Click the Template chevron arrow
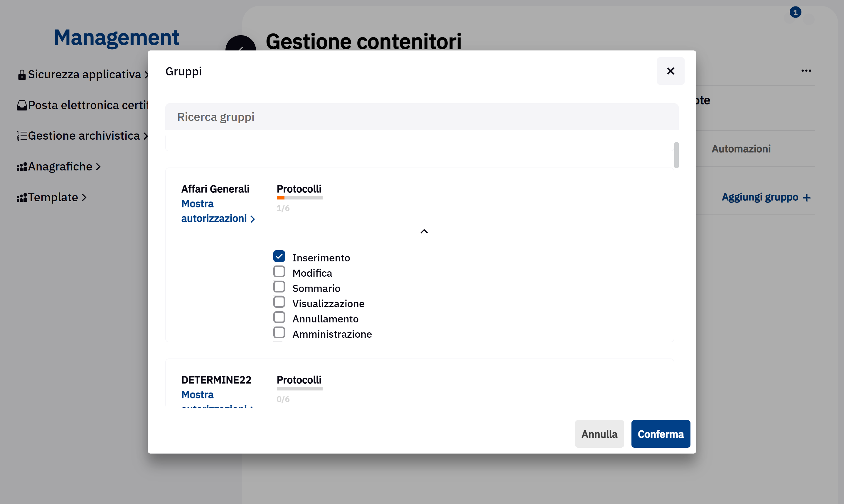The height and width of the screenshot is (504, 844). point(84,197)
